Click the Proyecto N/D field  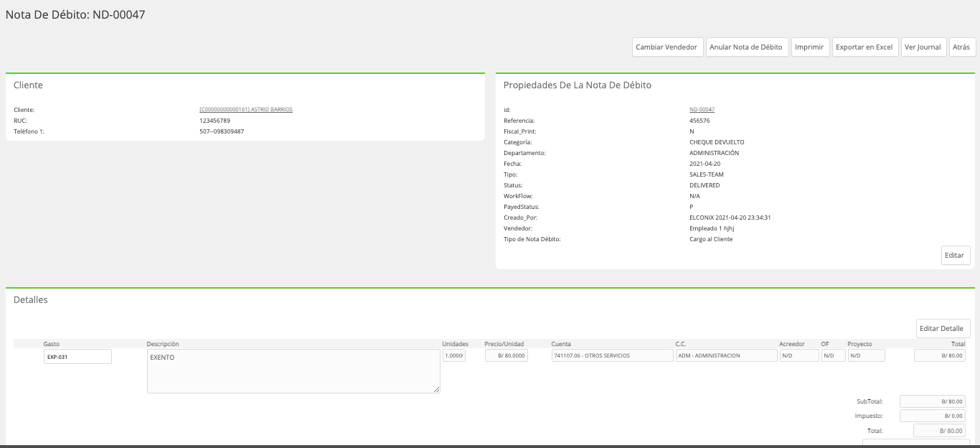point(866,355)
